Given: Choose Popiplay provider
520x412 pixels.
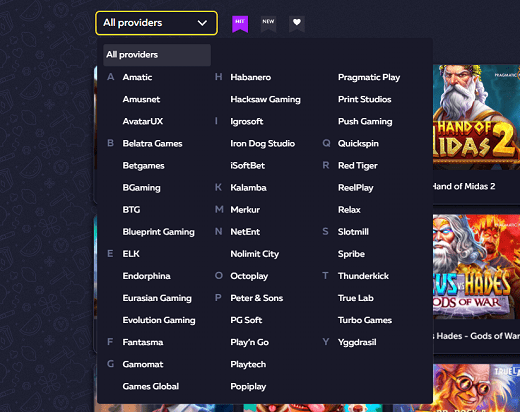Looking at the screenshot, I should (x=248, y=387).
